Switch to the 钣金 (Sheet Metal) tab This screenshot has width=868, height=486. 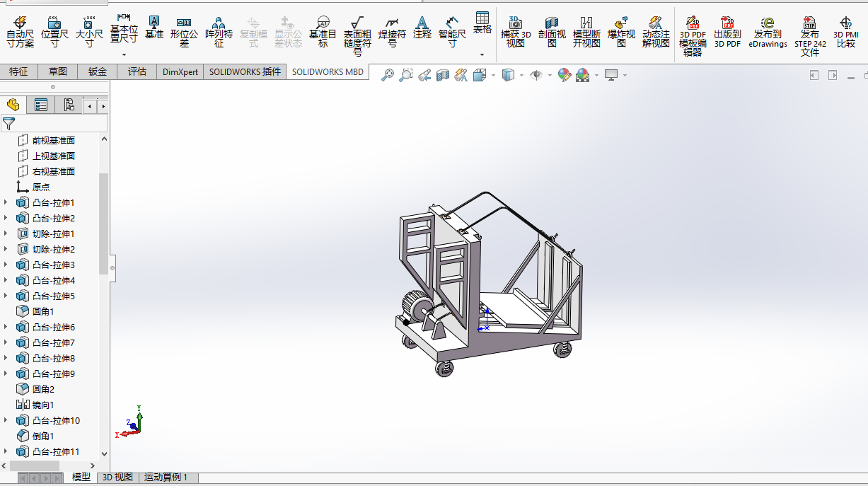click(x=98, y=71)
